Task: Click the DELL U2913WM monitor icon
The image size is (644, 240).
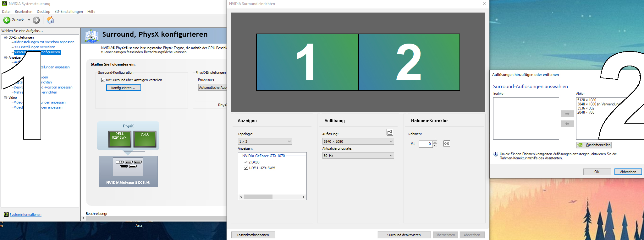Action: pos(120,139)
